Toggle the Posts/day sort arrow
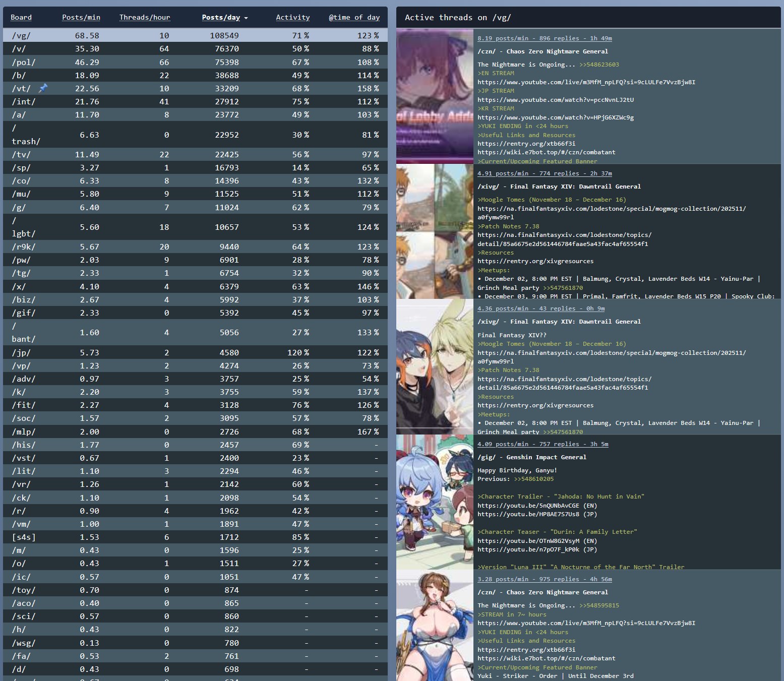Screen dimensions: 784x681 (246, 18)
